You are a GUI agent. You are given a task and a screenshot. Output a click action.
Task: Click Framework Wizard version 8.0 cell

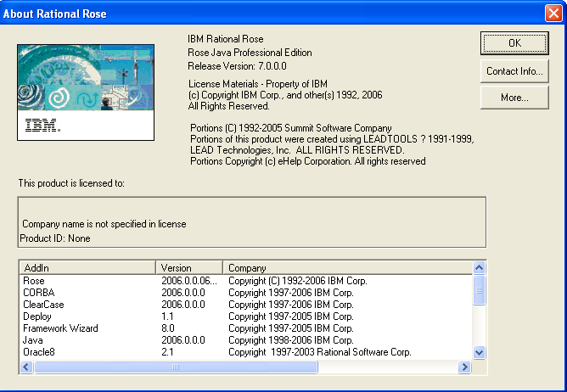pyautogui.click(x=168, y=328)
